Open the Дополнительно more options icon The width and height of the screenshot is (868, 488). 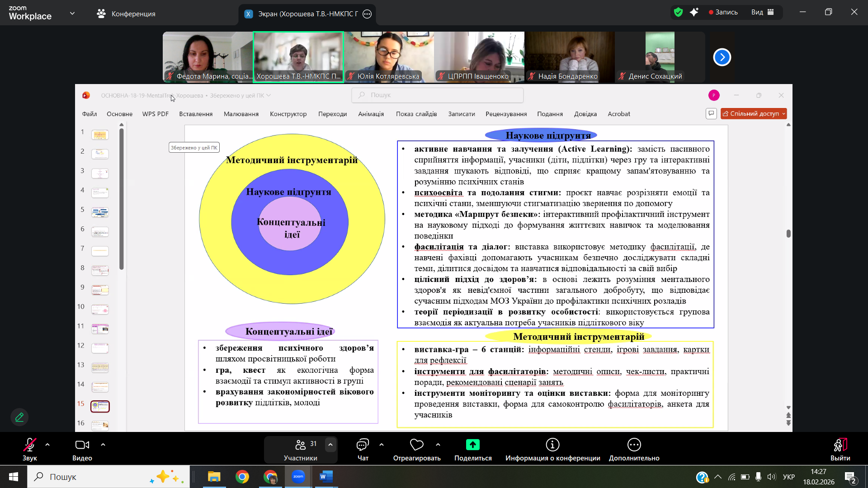634,445
